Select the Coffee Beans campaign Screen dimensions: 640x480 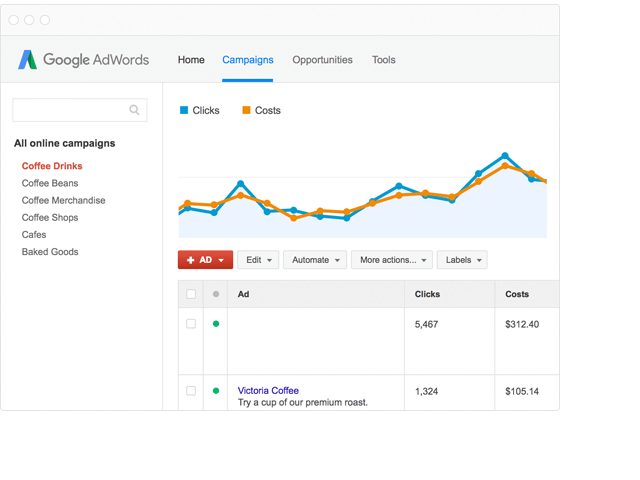[50, 183]
